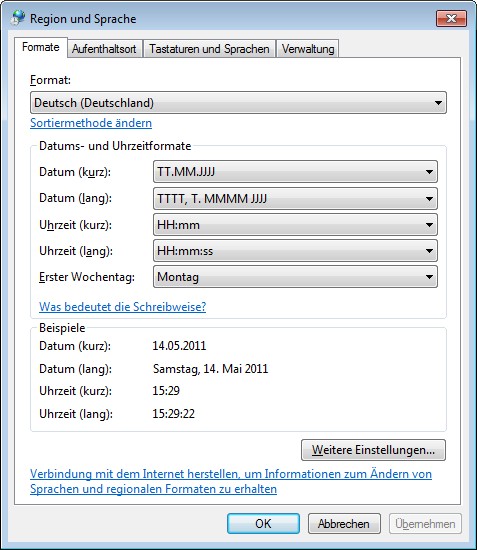
Task: Click the globe icon in title bar
Action: [18, 18]
